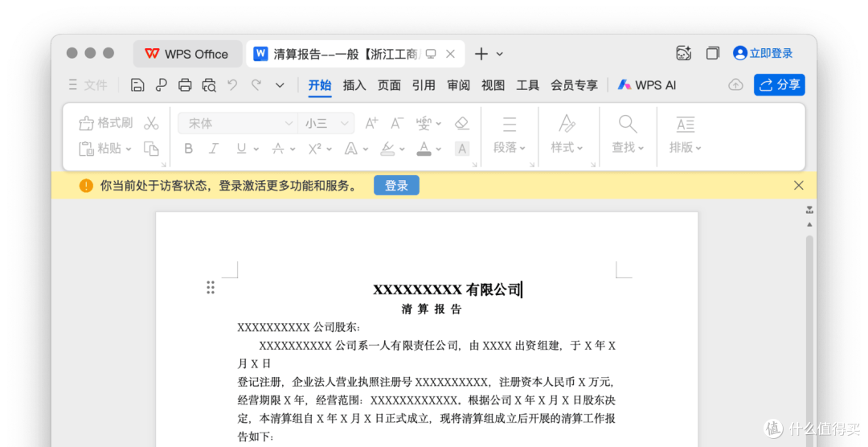The width and height of the screenshot is (868, 447).
Task: Click the Format Painter 格式刷 button
Action: tap(106, 123)
